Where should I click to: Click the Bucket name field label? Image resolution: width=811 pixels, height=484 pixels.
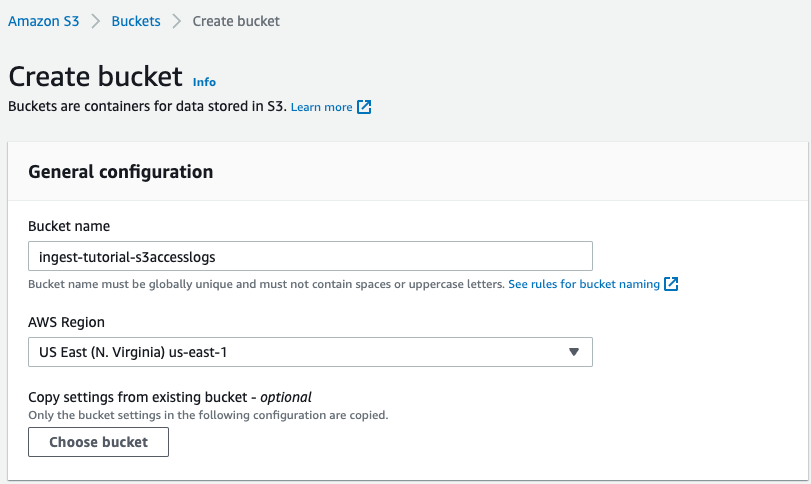click(69, 226)
